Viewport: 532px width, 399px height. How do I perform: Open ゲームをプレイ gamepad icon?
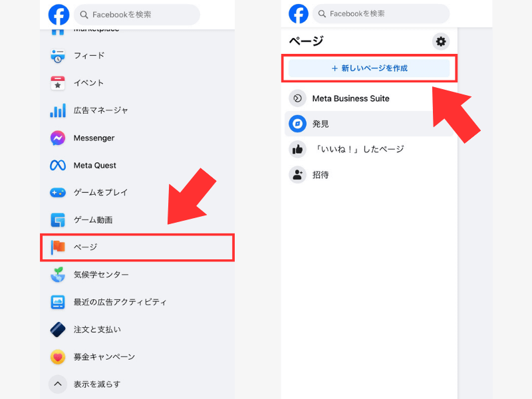click(58, 193)
